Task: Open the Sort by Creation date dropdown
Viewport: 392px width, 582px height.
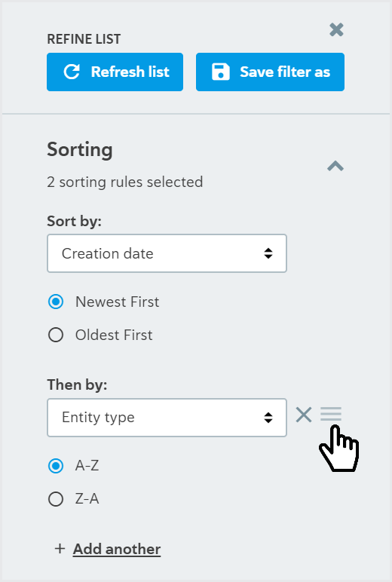Action: tap(167, 253)
